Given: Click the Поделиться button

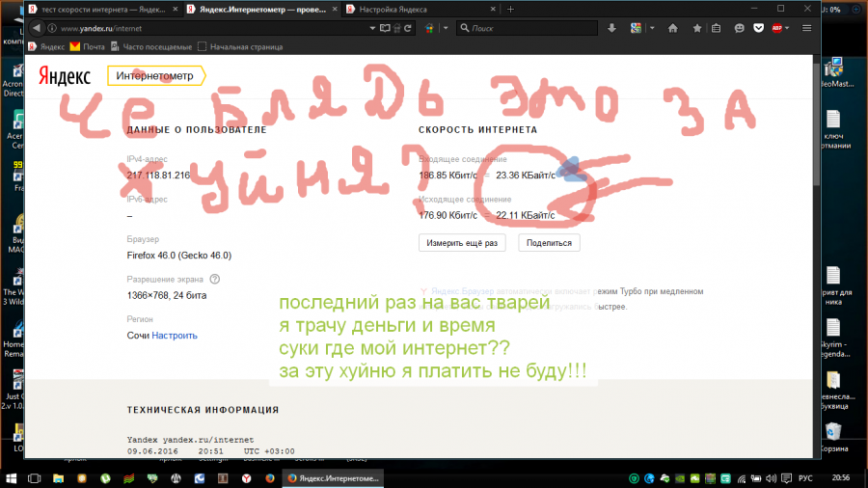Looking at the screenshot, I should [x=549, y=243].
